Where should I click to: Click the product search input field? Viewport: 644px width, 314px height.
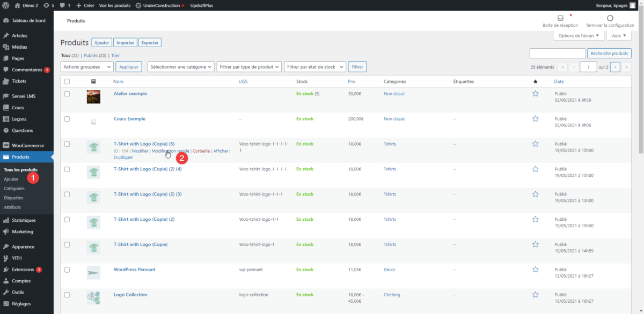point(558,54)
